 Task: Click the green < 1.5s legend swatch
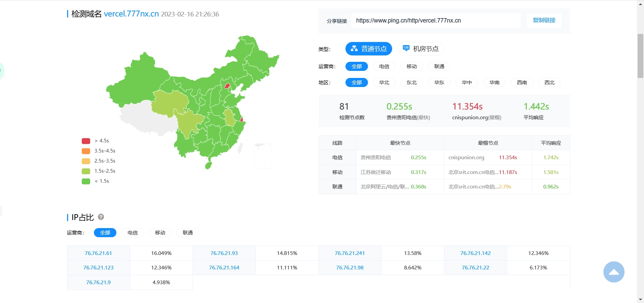click(86, 181)
